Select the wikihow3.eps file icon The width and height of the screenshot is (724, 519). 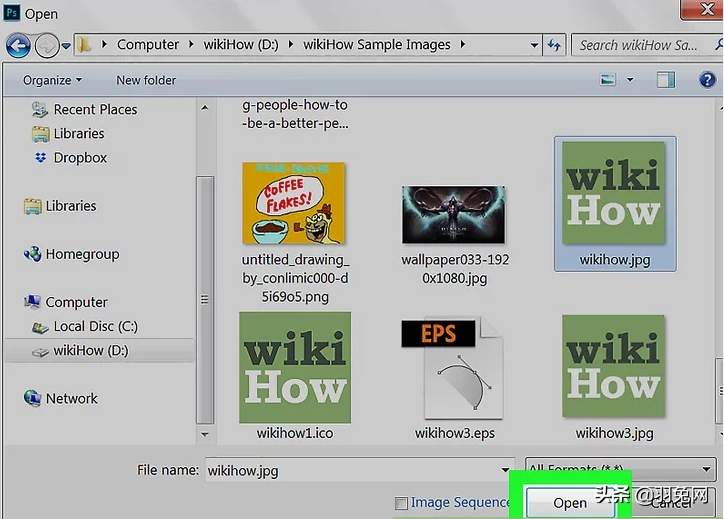tap(452, 368)
